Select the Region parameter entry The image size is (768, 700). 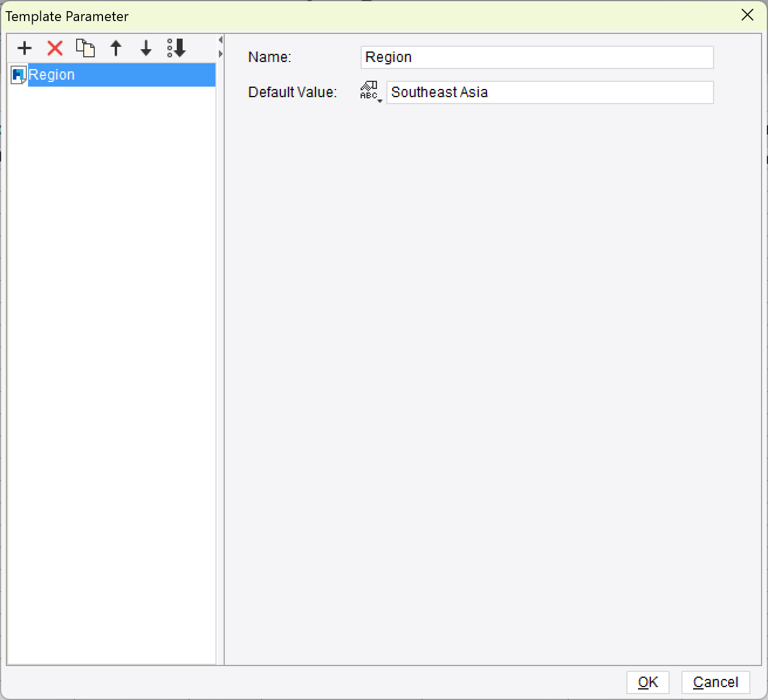70,74
